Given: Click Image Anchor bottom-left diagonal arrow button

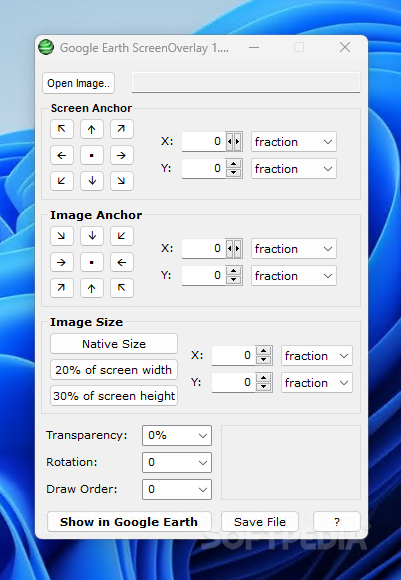Looking at the screenshot, I should (x=62, y=288).
